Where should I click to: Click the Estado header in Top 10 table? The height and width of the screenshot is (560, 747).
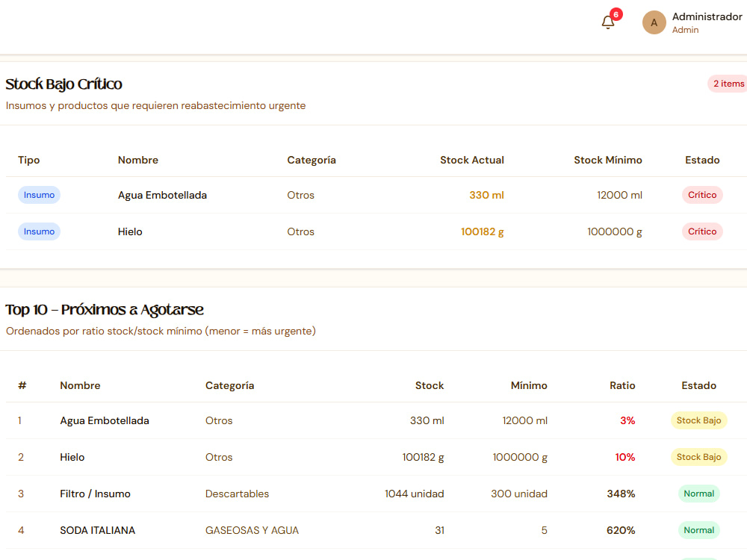pyautogui.click(x=699, y=385)
